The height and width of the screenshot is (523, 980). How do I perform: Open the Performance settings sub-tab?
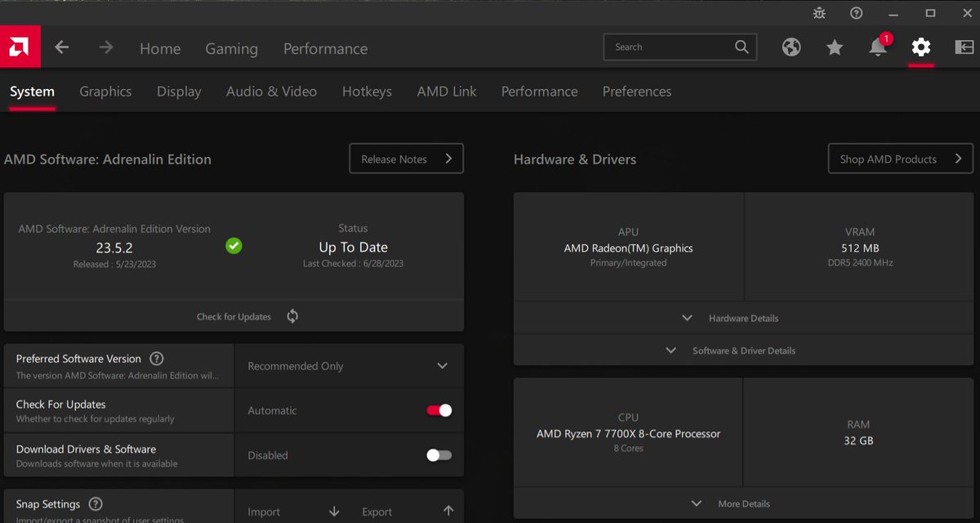pyautogui.click(x=539, y=92)
